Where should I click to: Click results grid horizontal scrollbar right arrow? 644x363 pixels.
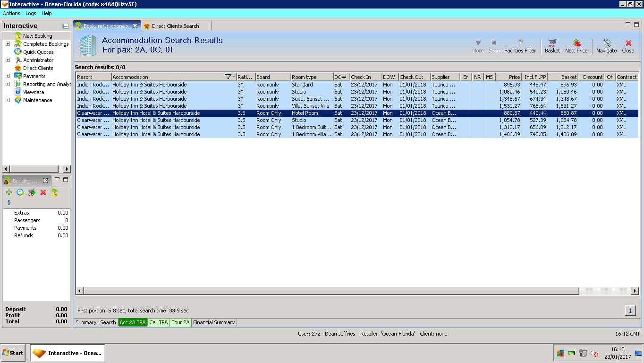click(635, 291)
